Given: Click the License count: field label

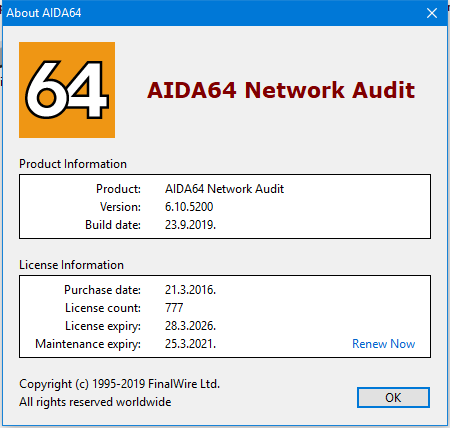Looking at the screenshot, I should pyautogui.click(x=103, y=308).
